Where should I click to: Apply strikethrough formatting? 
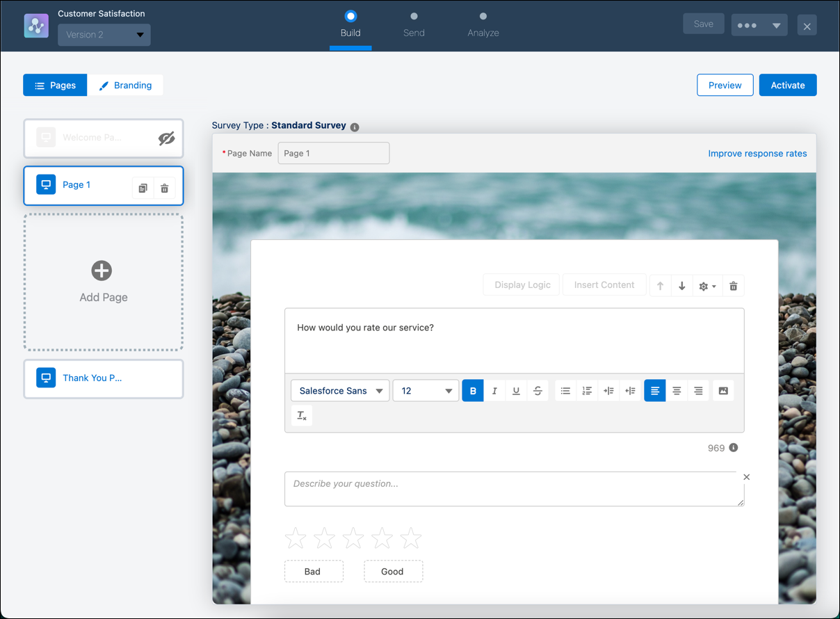(538, 390)
